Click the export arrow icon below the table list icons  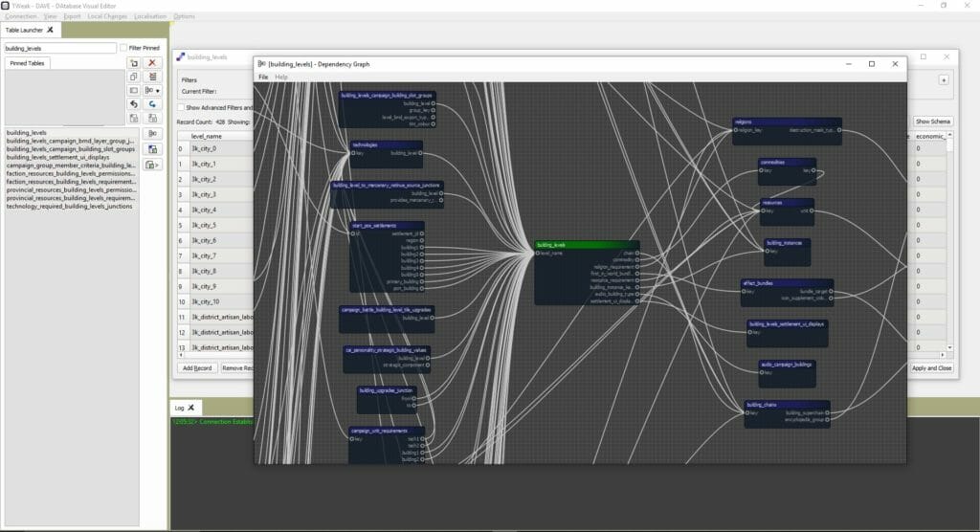coord(152,165)
